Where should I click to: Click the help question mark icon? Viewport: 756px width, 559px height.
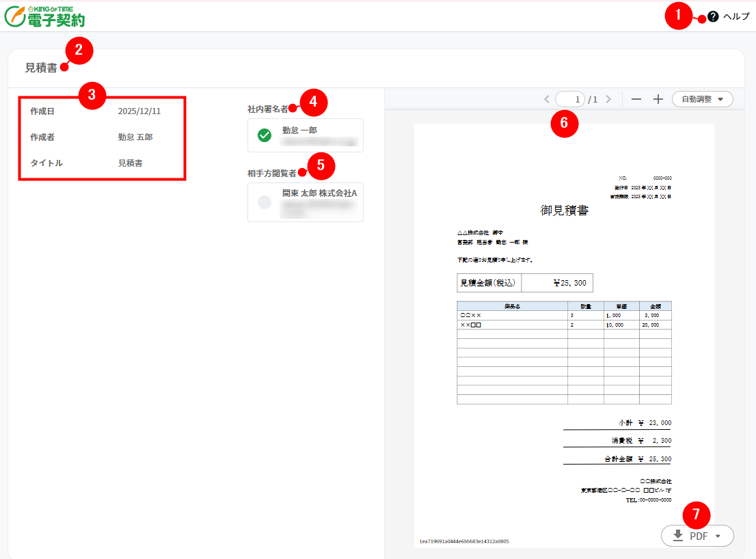click(x=713, y=16)
